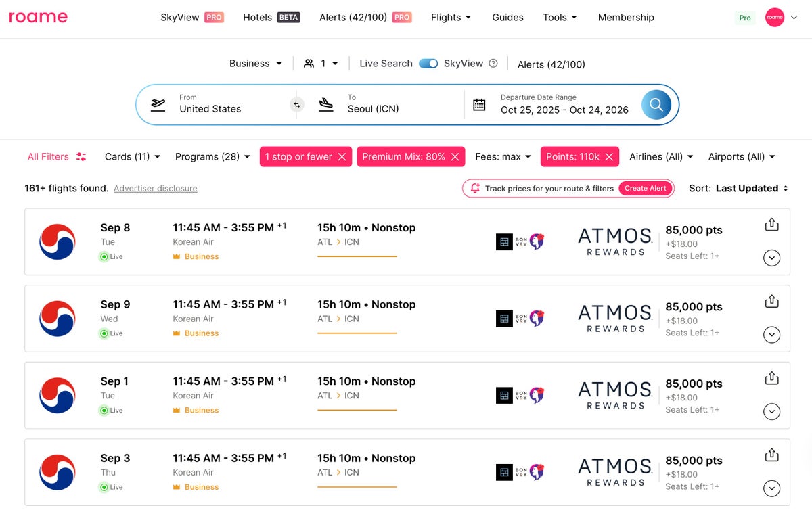Remove the 'Points: 110k' filter

609,157
